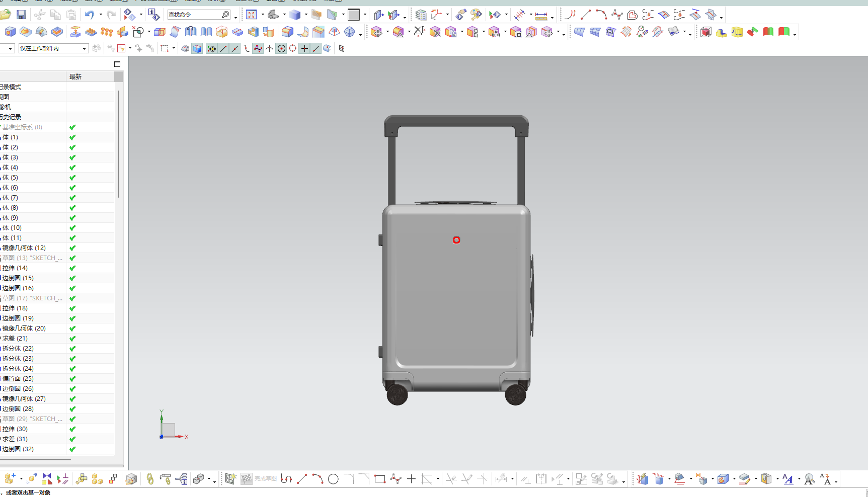The height and width of the screenshot is (498, 868).
Task: Open the measure ruler dropdown arrow
Action: [x=553, y=17]
